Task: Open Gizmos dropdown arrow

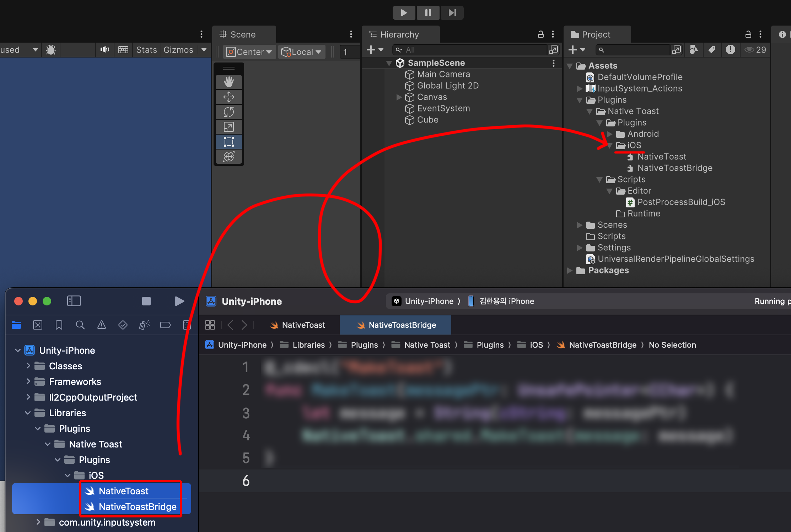Action: coord(204,50)
